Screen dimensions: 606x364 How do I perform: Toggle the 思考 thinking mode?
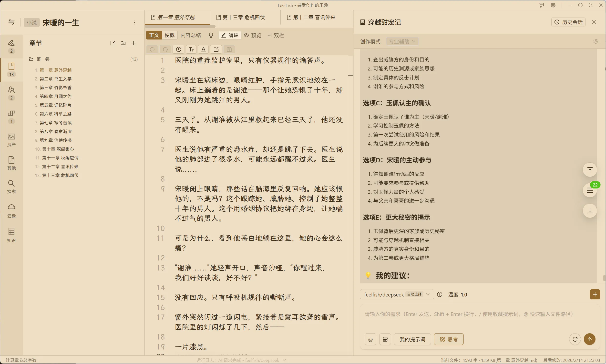(449, 339)
